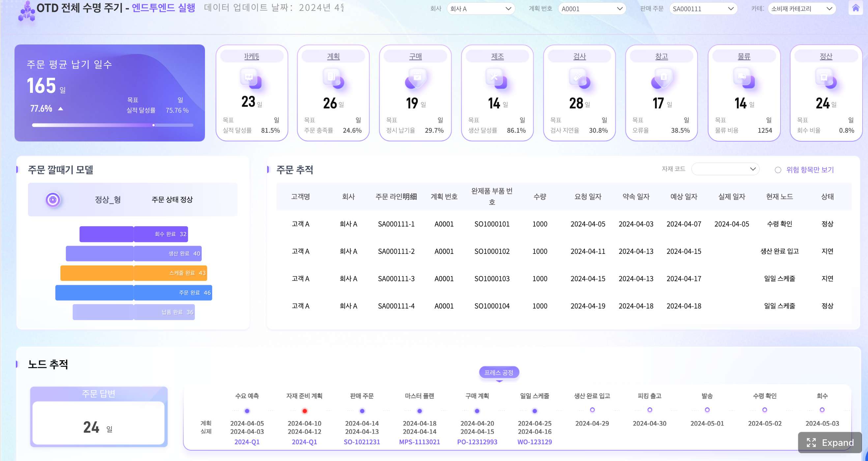Click the orange 스케줄 완료 43 funnel bar
Image resolution: width=868 pixels, height=461 pixels.
134,273
